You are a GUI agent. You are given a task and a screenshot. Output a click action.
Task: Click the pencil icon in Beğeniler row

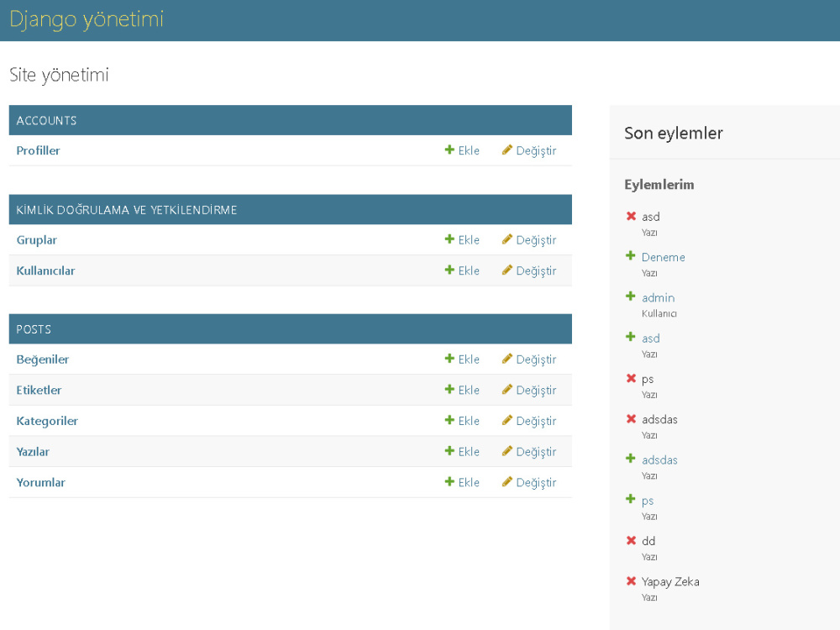(x=507, y=359)
